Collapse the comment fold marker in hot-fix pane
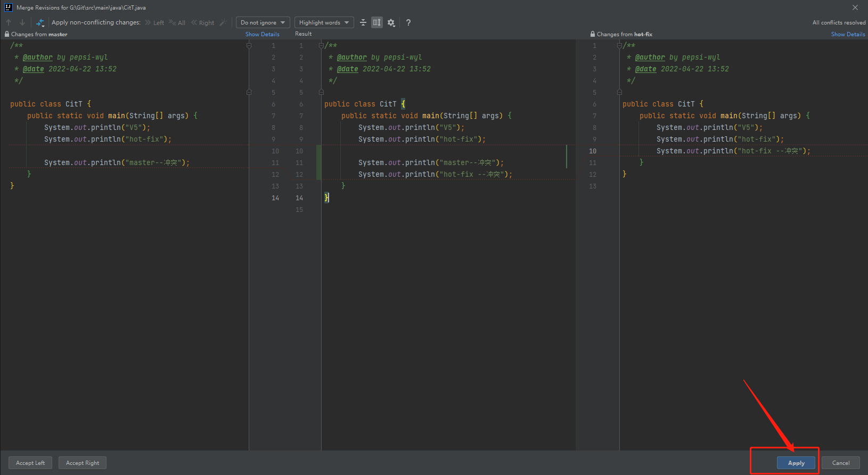This screenshot has height=475, width=868. (x=619, y=46)
